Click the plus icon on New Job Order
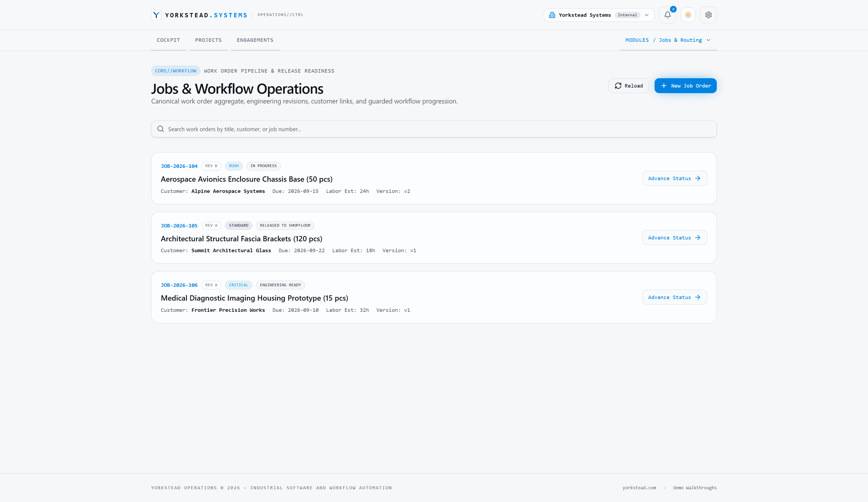The height and width of the screenshot is (502, 868). click(x=664, y=85)
